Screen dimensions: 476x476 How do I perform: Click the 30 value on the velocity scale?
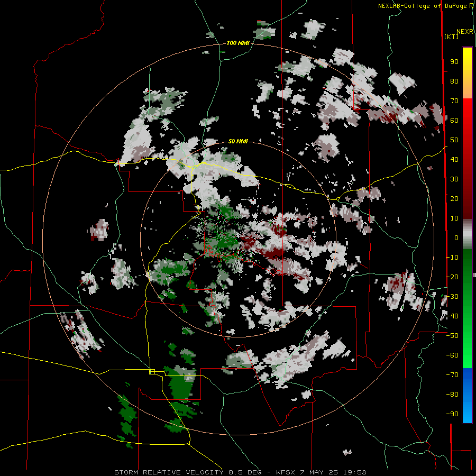pyautogui.click(x=454, y=179)
